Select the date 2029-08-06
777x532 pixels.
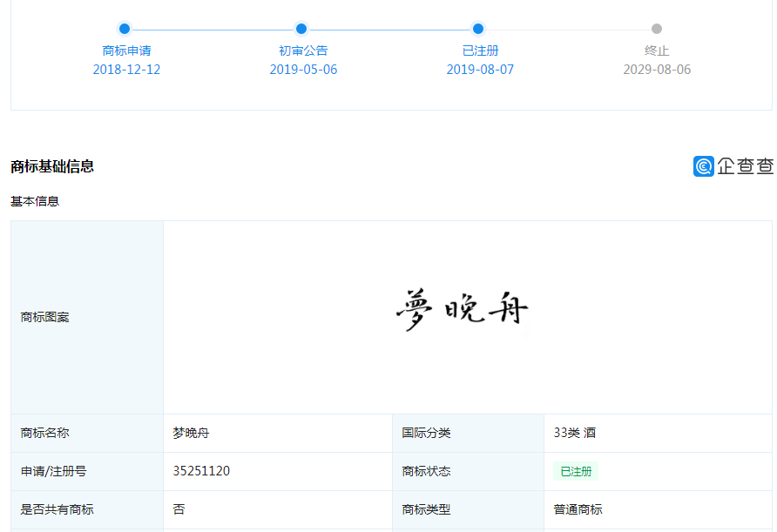click(657, 70)
